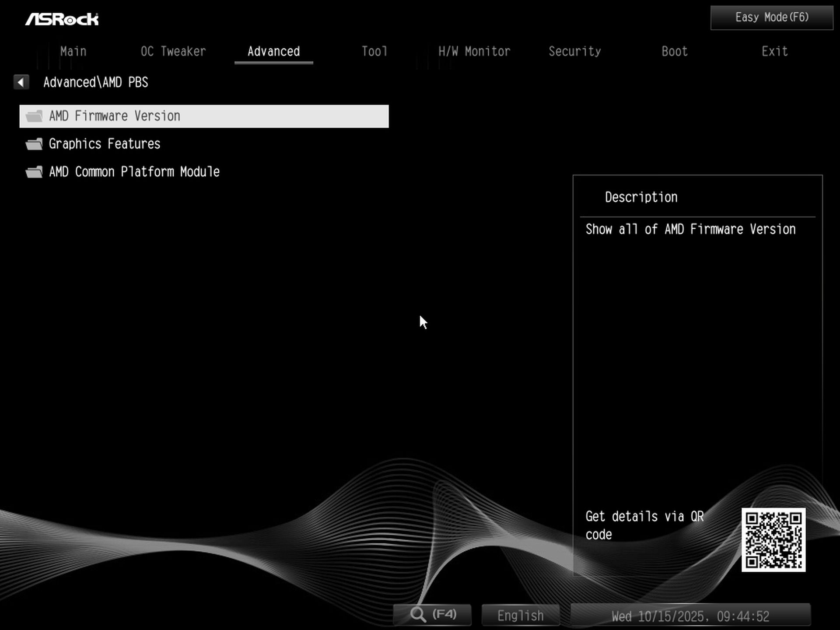Click the ASRock logo
This screenshot has height=630, width=840.
tap(62, 19)
